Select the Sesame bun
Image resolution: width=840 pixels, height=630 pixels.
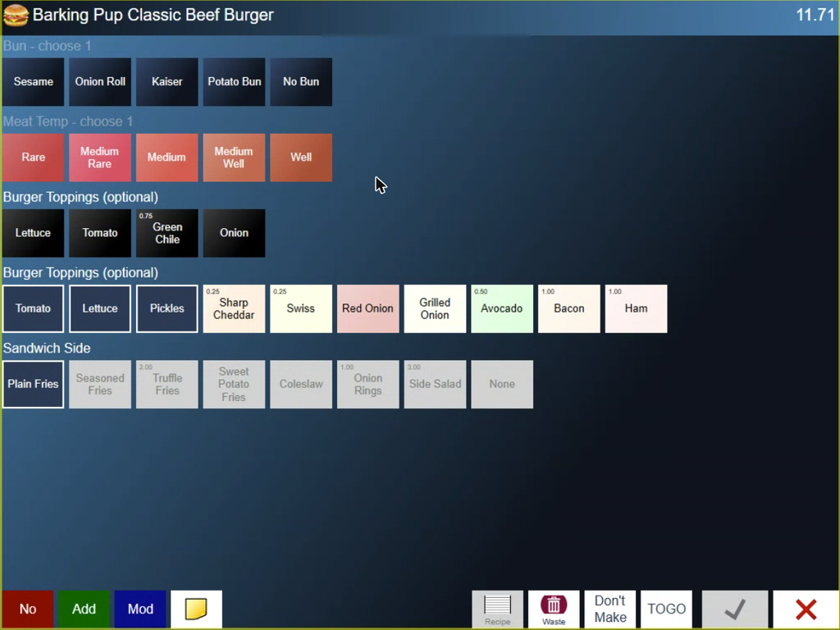33,82
